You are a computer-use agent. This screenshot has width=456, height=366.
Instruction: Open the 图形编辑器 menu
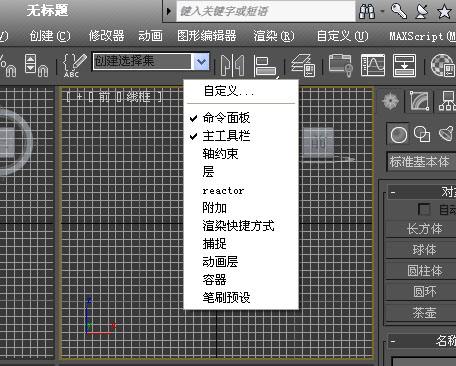(x=207, y=36)
